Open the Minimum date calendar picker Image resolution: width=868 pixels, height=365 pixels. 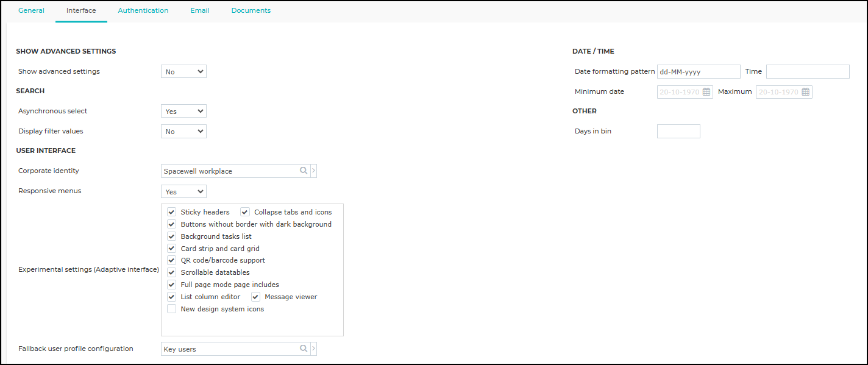(706, 92)
